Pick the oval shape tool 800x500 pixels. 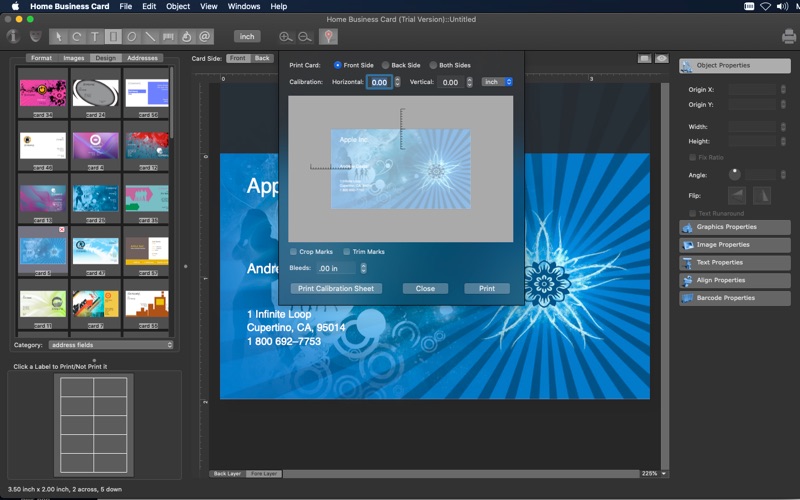point(132,37)
